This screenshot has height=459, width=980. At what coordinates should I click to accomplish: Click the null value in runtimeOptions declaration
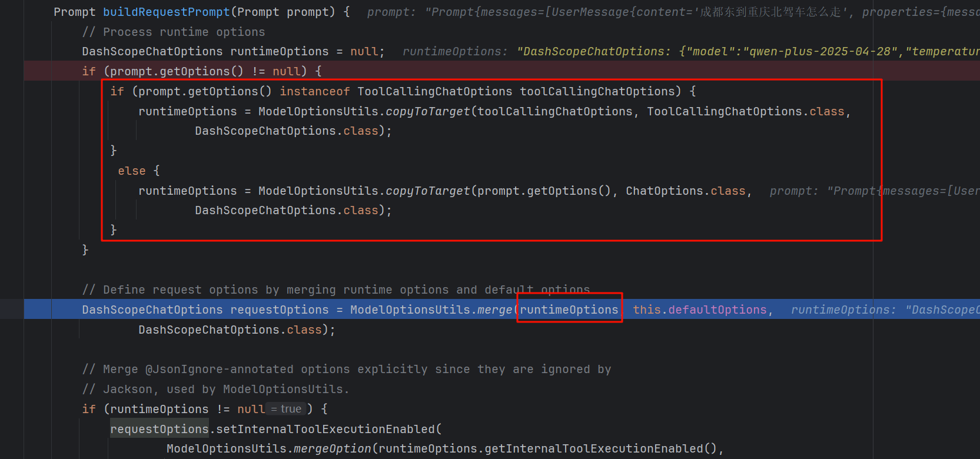pos(364,51)
